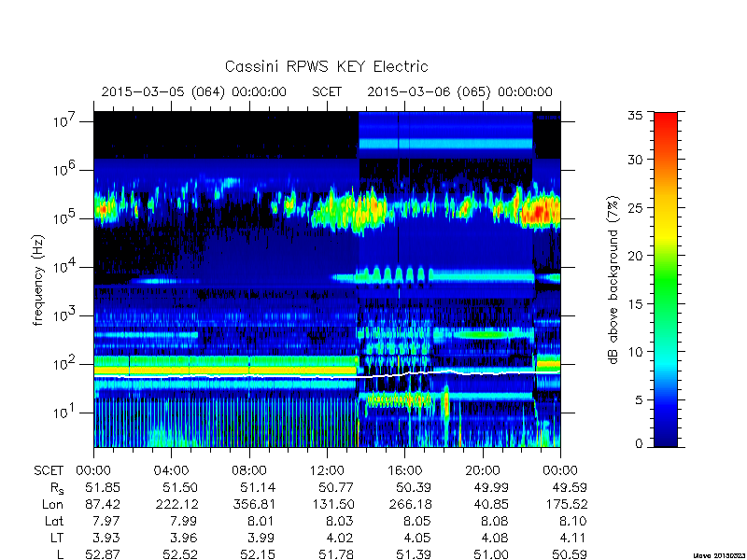Click the 'dB above background (7%)' label
Viewport: 747px width, 560px height.
[x=613, y=280]
